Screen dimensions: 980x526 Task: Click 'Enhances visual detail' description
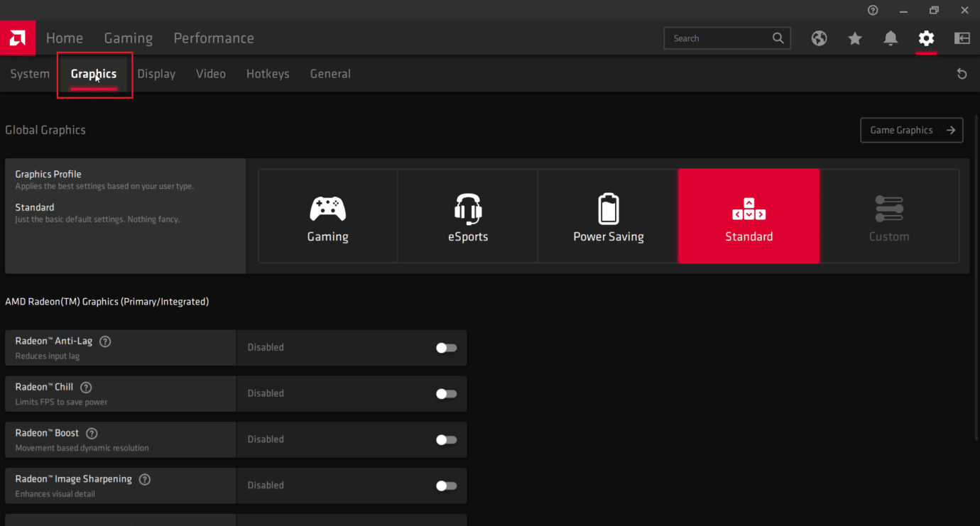point(55,494)
